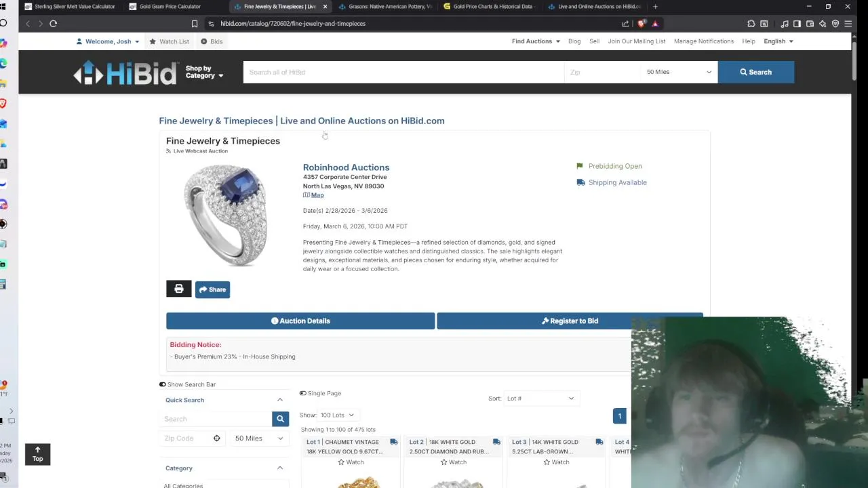Open the Bids link
868x488 pixels.
coord(212,41)
